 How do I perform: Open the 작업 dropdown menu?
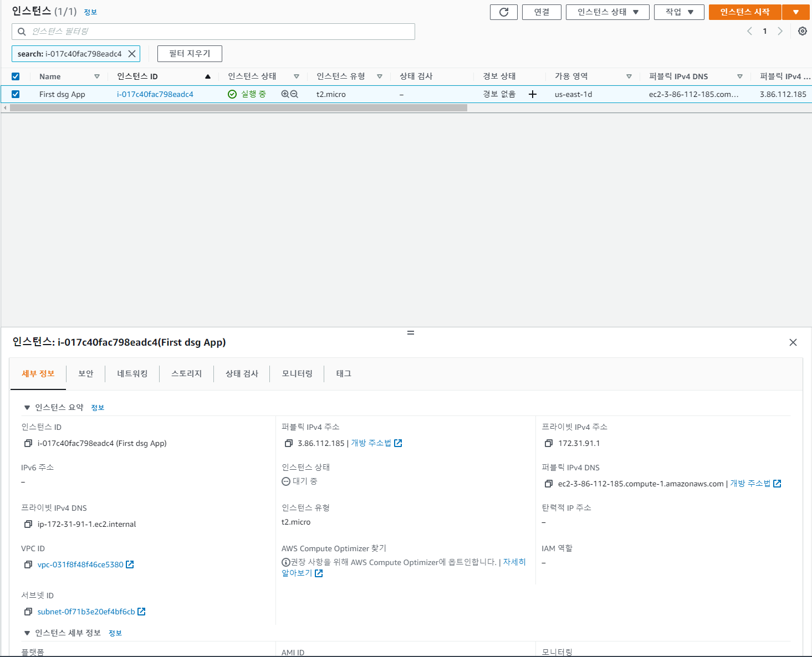(678, 12)
